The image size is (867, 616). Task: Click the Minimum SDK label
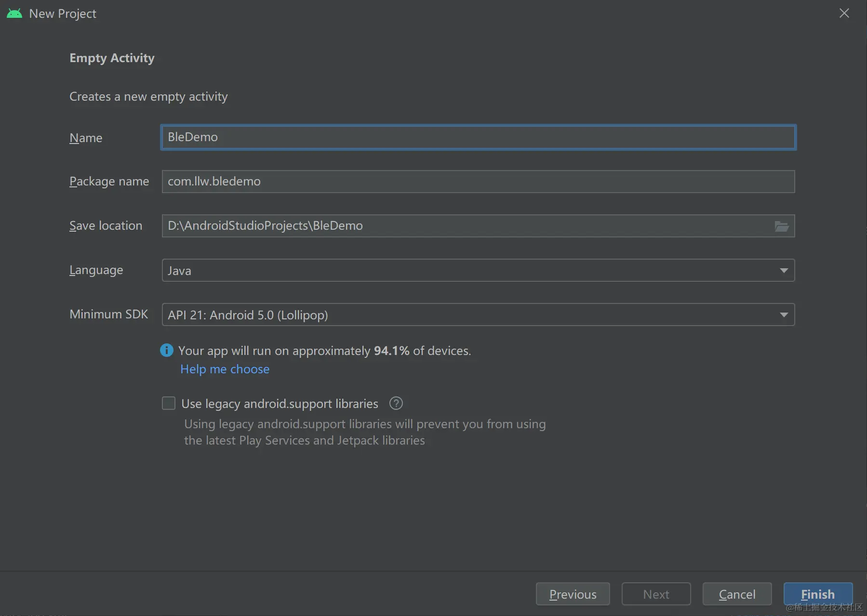click(x=109, y=314)
